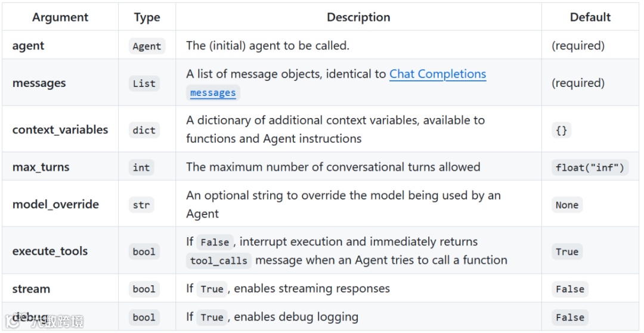
Task: Select the context_variables argument name
Action: 60,130
